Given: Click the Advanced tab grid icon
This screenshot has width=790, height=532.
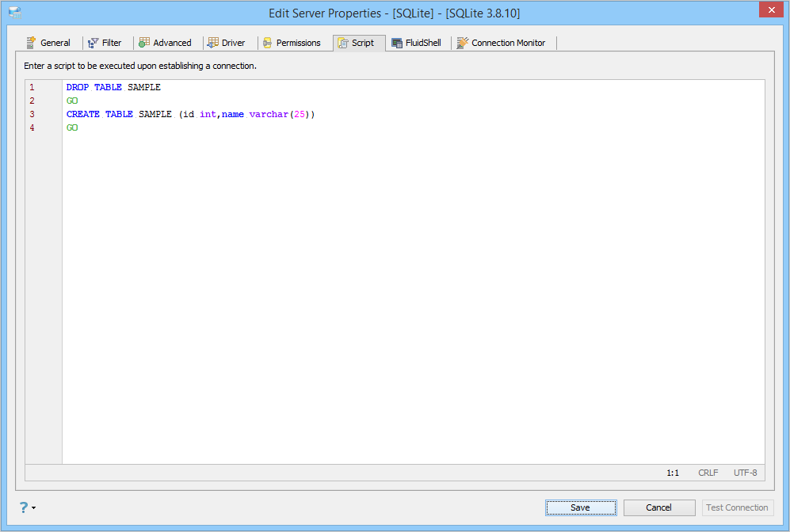Looking at the screenshot, I should click(144, 43).
